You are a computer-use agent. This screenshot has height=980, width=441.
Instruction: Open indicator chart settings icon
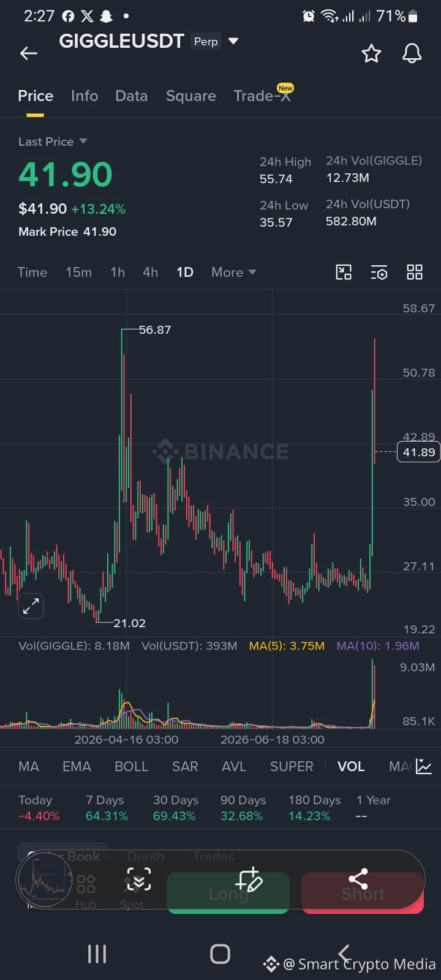pos(424,766)
